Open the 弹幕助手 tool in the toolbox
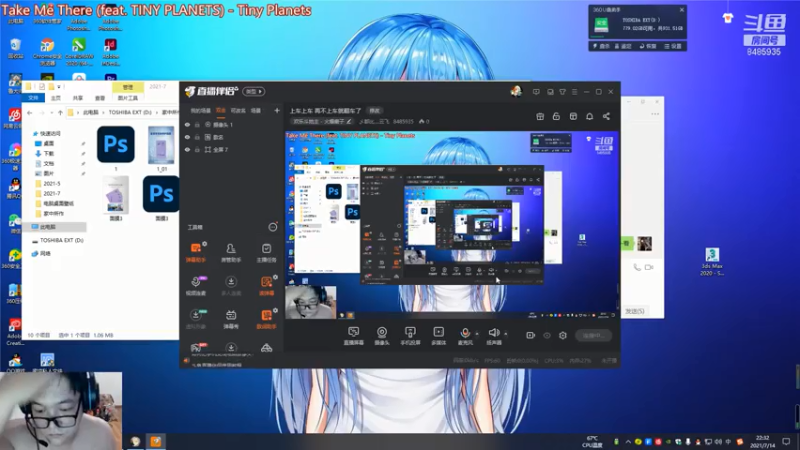This screenshot has width=800, height=450. point(195,252)
